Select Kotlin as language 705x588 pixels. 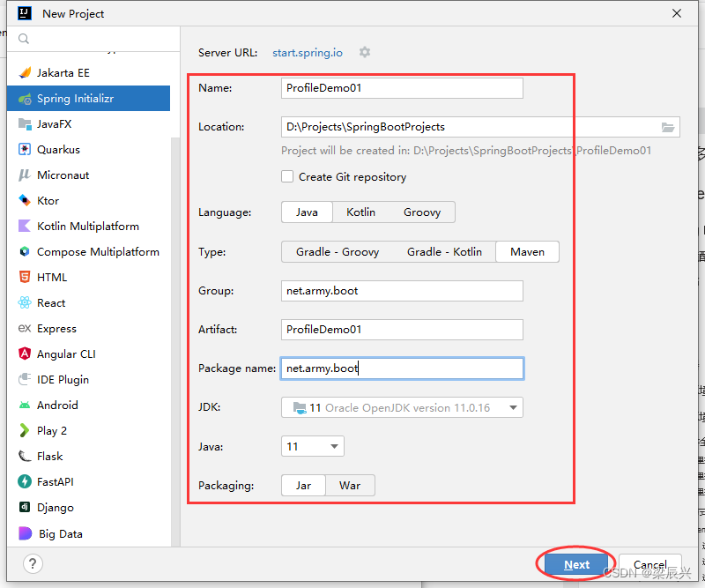pyautogui.click(x=360, y=212)
